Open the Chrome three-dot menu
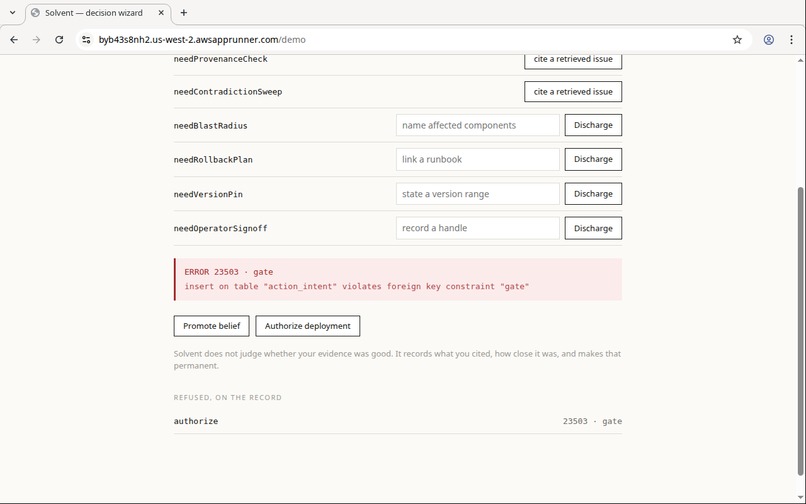This screenshot has width=806, height=504. (791, 40)
